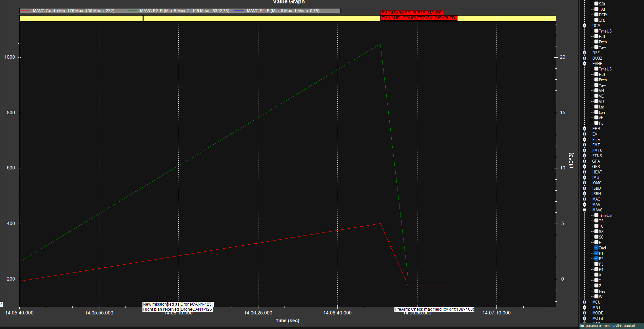644x329 pixels.
Task: Click the EV: LAND_COMPLETE event marker
Action: click(x=403, y=18)
